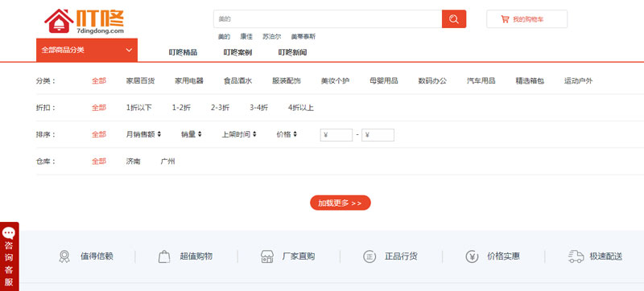
Task: Click the 值得信赖 medal icon
Action: [64, 256]
